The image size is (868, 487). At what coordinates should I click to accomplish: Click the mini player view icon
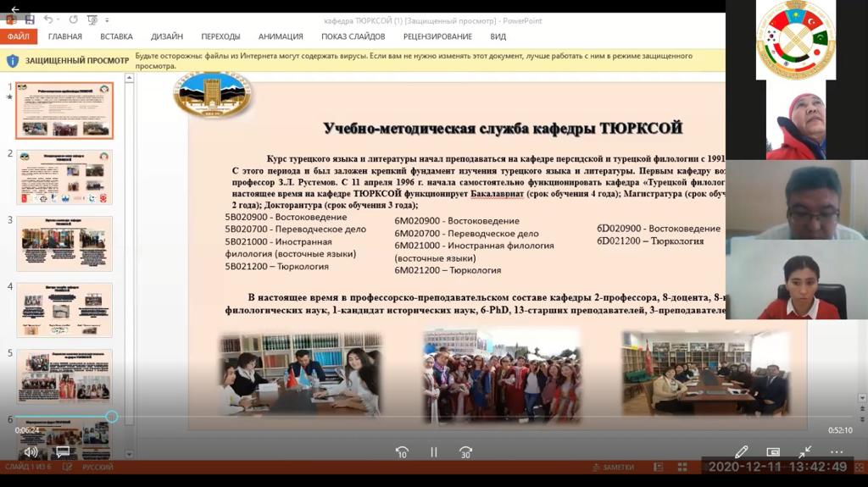pyautogui.click(x=773, y=452)
